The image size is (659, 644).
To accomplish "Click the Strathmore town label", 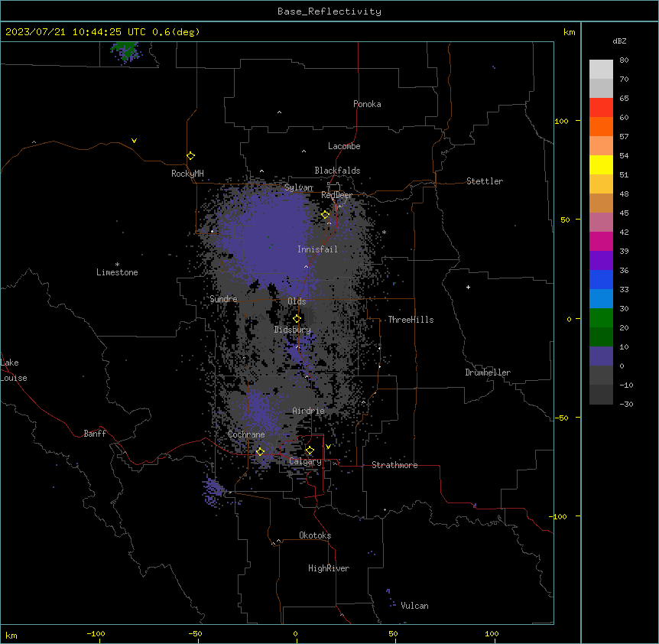I will point(394,465).
